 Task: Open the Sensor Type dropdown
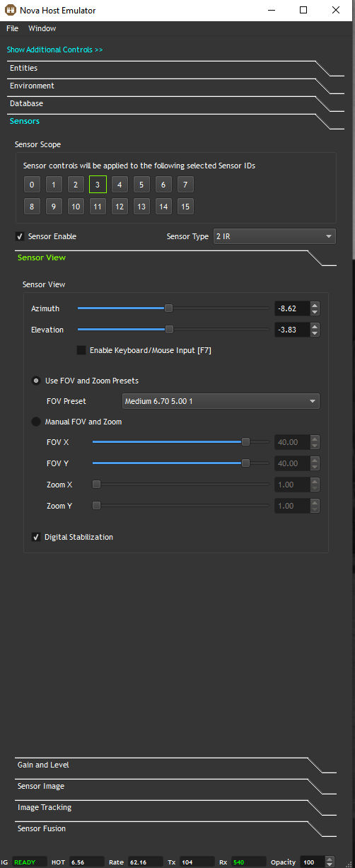point(274,236)
